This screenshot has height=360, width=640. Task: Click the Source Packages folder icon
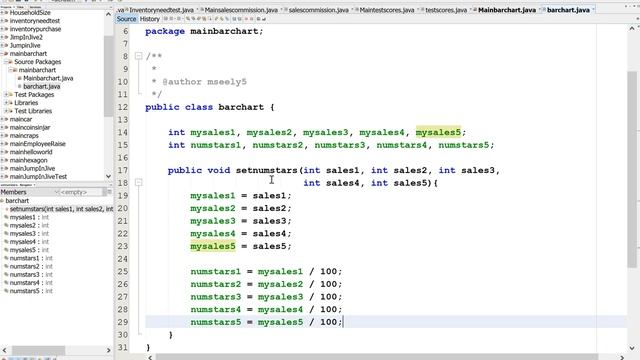click(x=11, y=62)
